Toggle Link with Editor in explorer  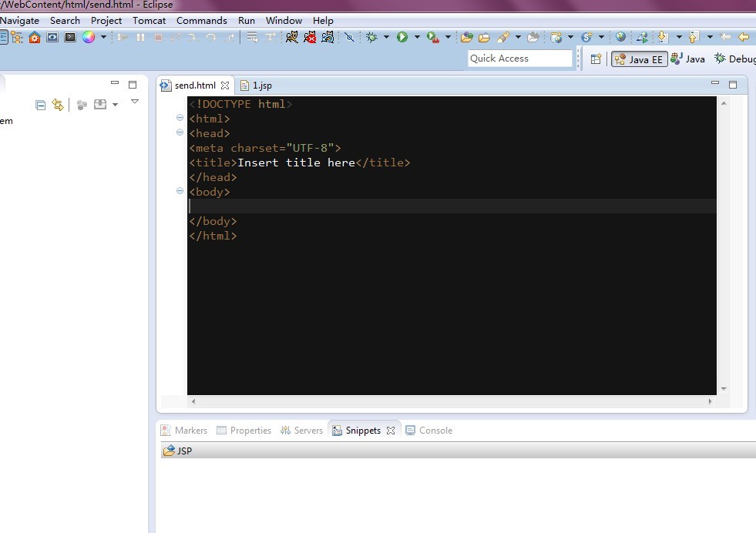pos(58,105)
